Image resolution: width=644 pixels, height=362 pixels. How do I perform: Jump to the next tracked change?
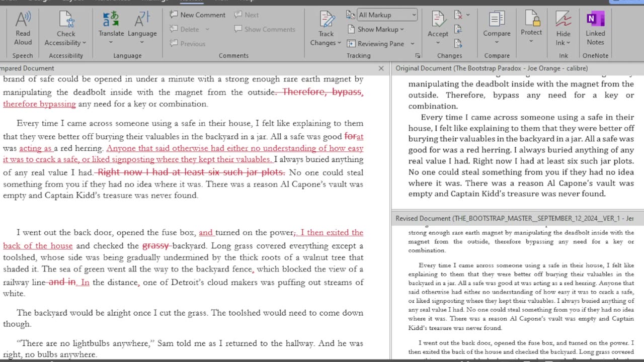(458, 43)
